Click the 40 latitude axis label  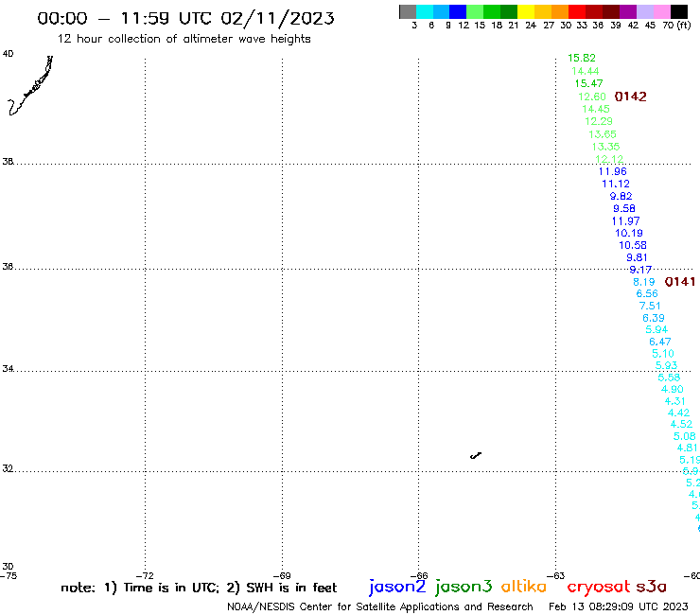point(8,54)
